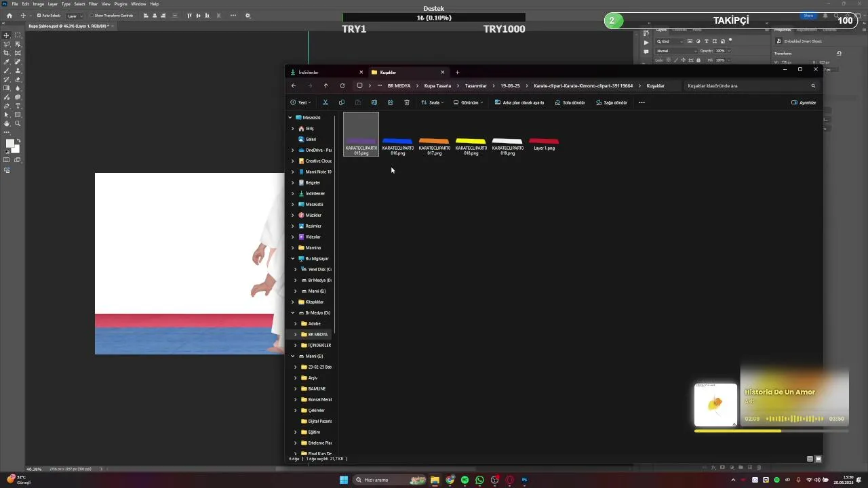The width and height of the screenshot is (868, 488).
Task: Click the Copy icon in Explorer toolbar
Action: 342,102
